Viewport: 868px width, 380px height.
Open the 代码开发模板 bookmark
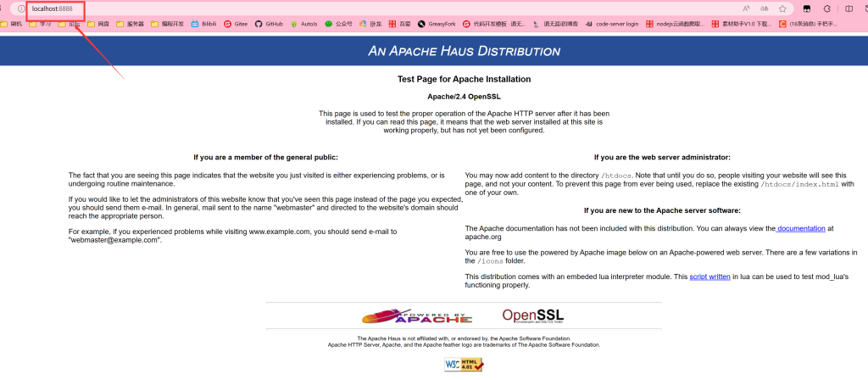click(x=494, y=25)
